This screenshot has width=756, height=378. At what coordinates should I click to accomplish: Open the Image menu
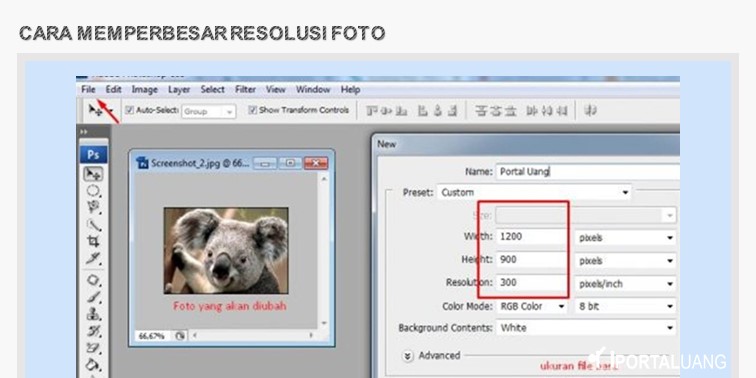(x=145, y=90)
